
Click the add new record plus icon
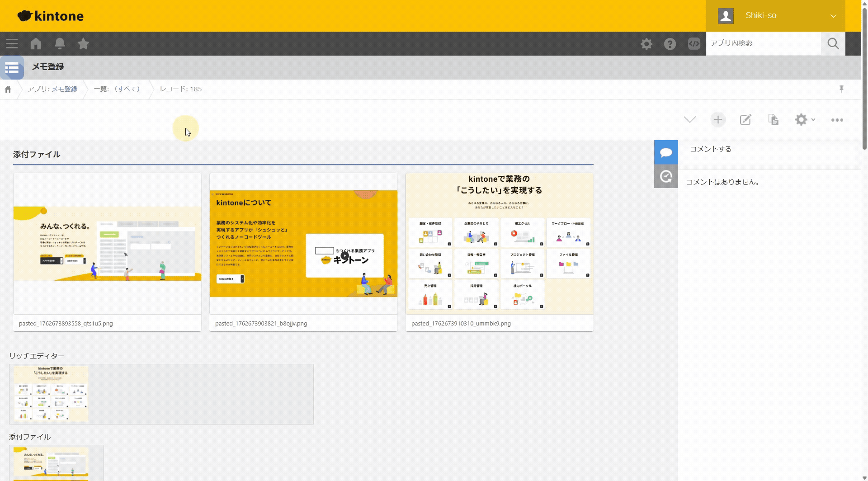tap(718, 120)
